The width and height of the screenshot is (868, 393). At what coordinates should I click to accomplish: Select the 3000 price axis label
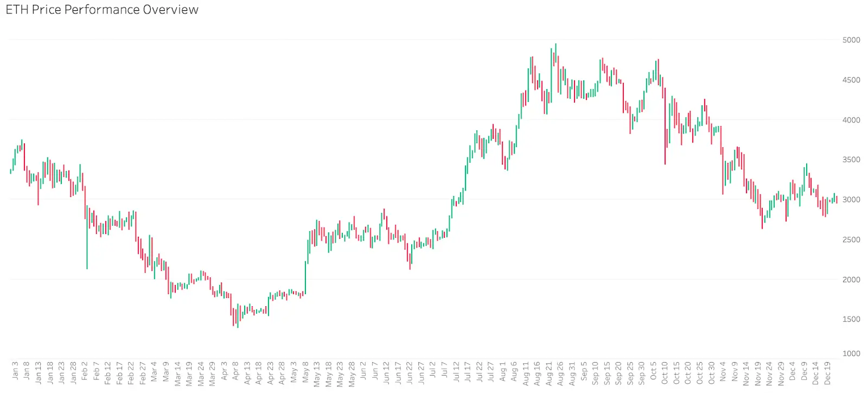(x=851, y=200)
